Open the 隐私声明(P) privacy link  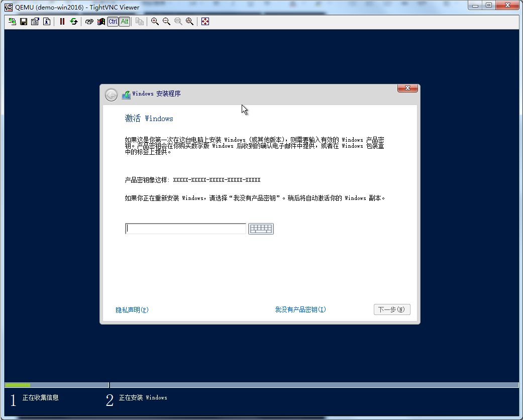click(x=132, y=310)
